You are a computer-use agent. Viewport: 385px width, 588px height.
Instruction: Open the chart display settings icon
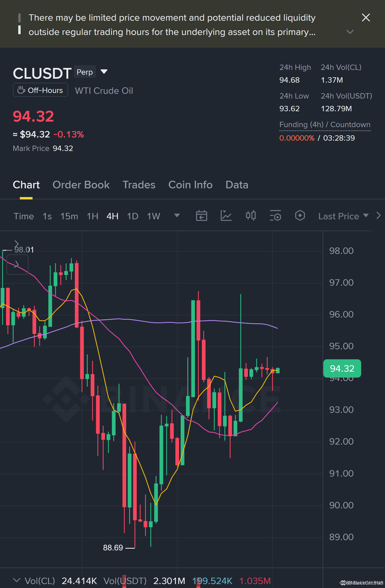click(x=275, y=216)
